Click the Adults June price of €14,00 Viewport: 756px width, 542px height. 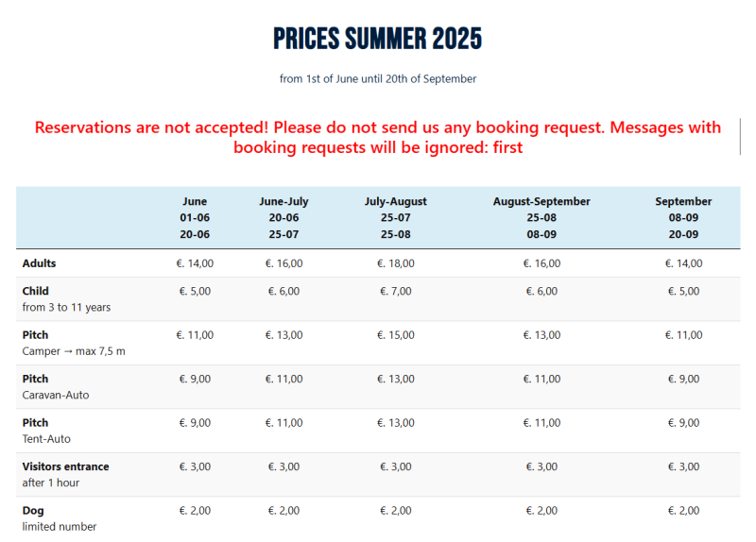pyautogui.click(x=195, y=263)
